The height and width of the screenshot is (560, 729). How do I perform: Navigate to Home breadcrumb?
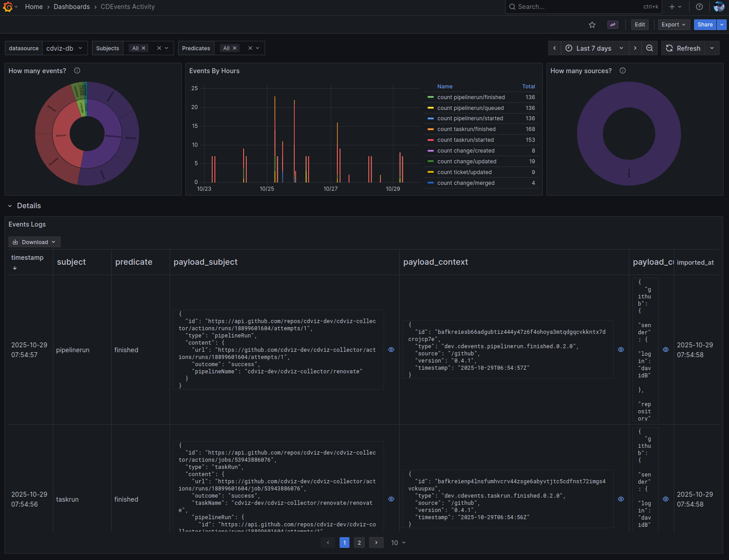[x=34, y=7]
